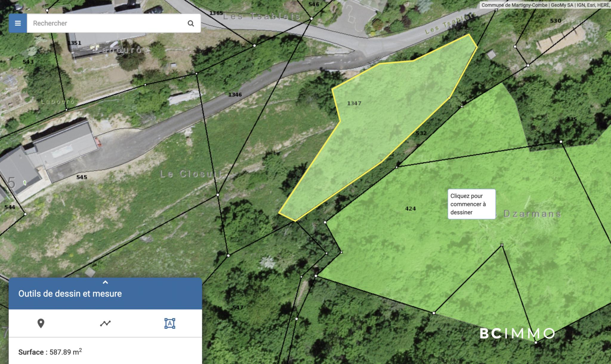
Task: Select parcel 547 in the forest area
Action: [237, 307]
